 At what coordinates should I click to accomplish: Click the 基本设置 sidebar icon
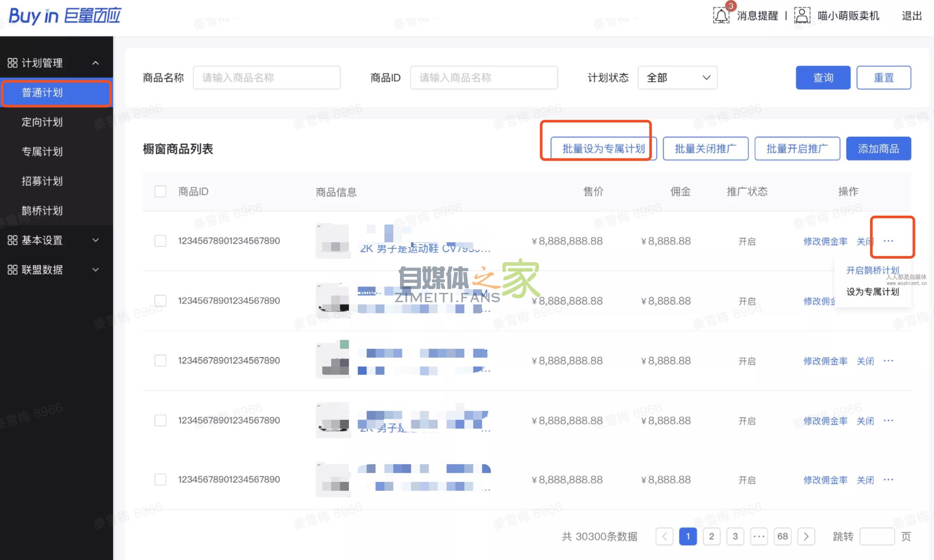tap(12, 240)
